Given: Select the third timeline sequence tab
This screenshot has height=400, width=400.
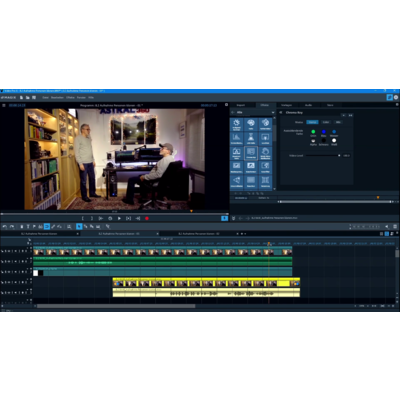Looking at the screenshot, I should pos(199,234).
